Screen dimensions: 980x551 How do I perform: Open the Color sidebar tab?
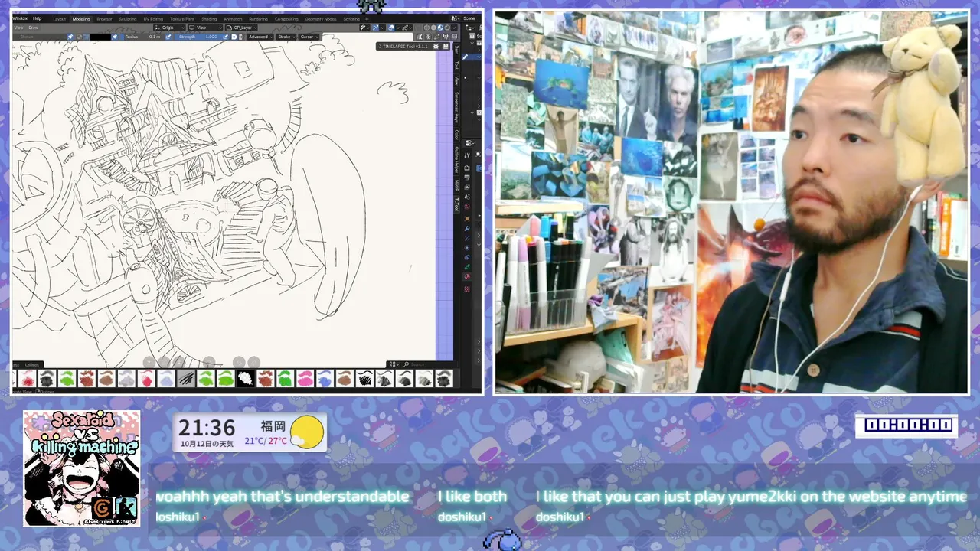457,134
